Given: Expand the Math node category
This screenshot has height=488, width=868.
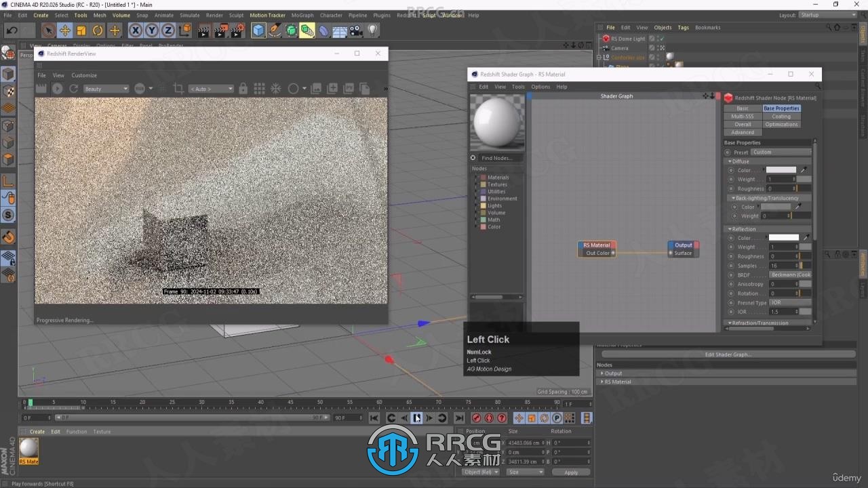Looking at the screenshot, I should coord(476,220).
